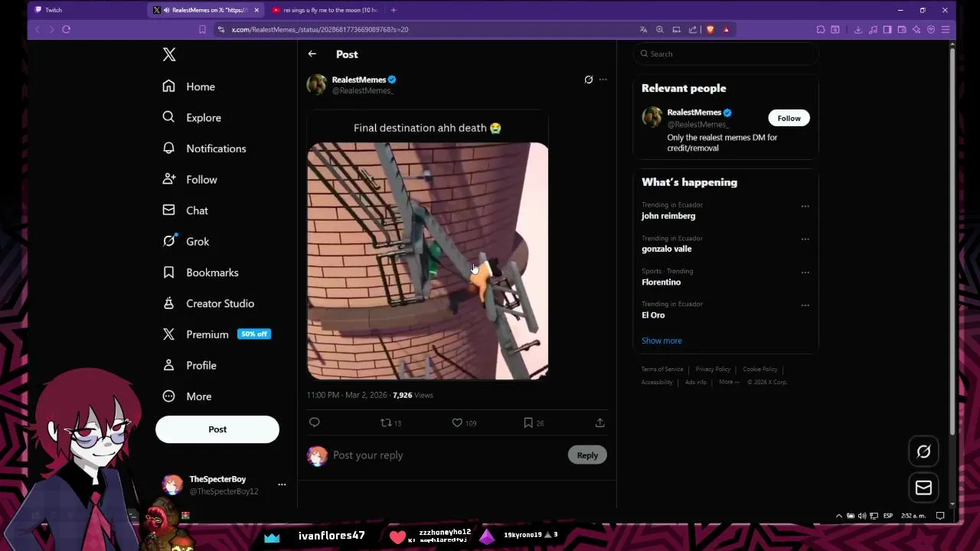Open Premium 50% off item
Screen dimensions: 980x551
[216, 334]
